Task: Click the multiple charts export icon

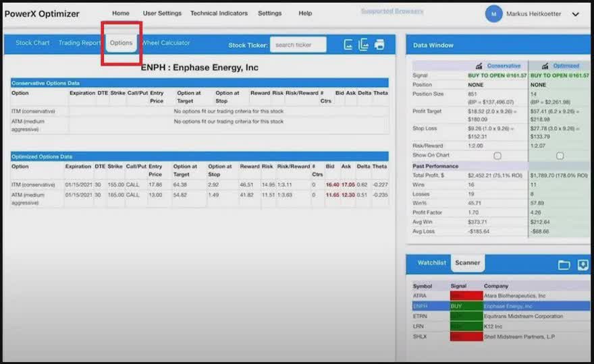Action: tap(364, 44)
